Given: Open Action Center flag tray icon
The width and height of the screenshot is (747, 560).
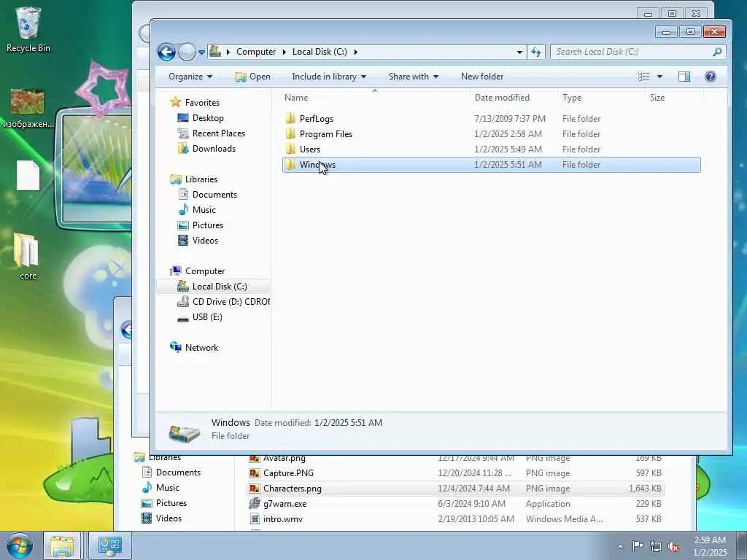Looking at the screenshot, I should point(638,546).
